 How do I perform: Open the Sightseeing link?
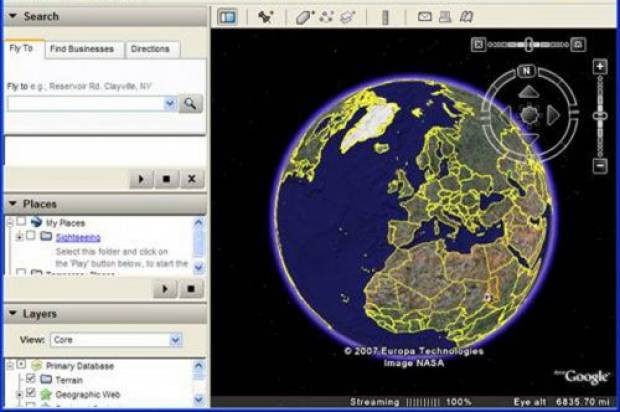78,237
